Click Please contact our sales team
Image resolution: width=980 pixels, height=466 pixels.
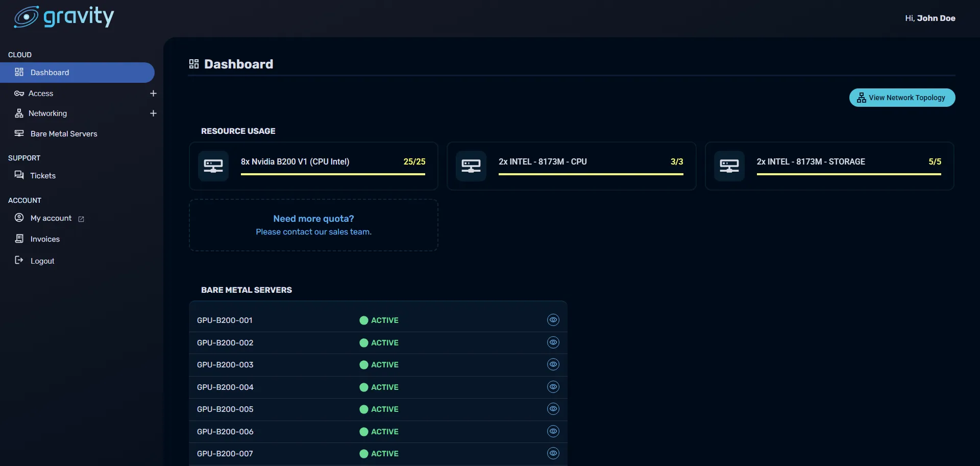pos(313,232)
